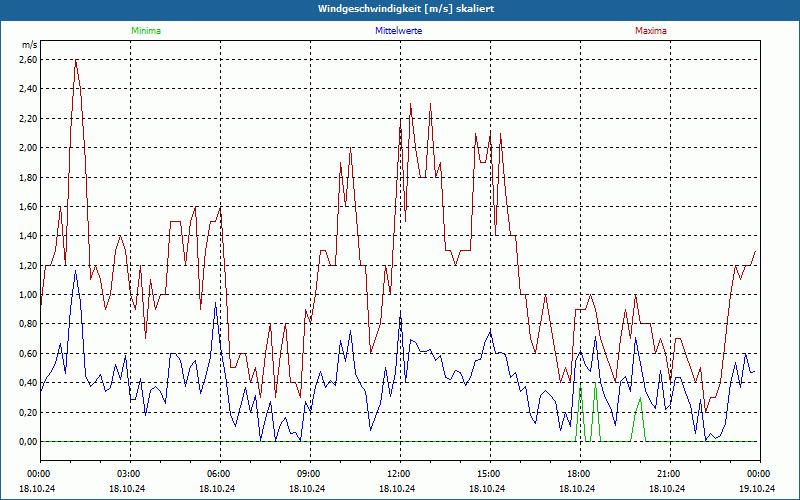
Task: Click the 1,80 y-axis value
Action: coord(29,178)
